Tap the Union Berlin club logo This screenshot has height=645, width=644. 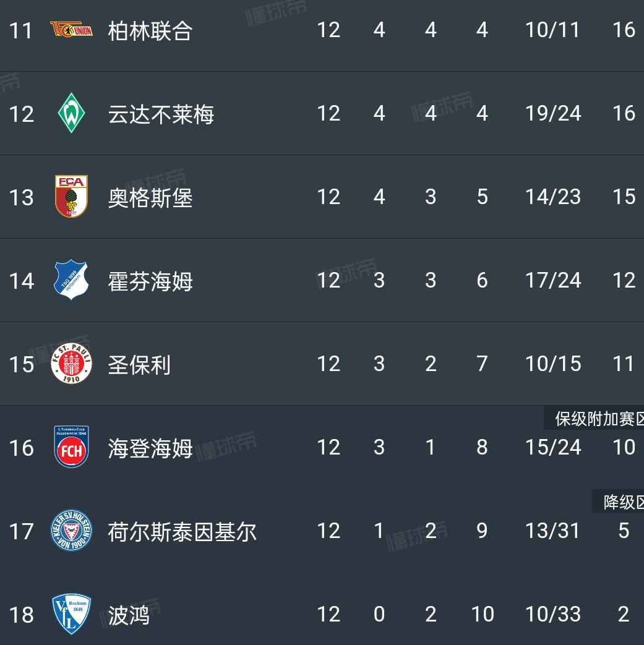click(x=71, y=30)
